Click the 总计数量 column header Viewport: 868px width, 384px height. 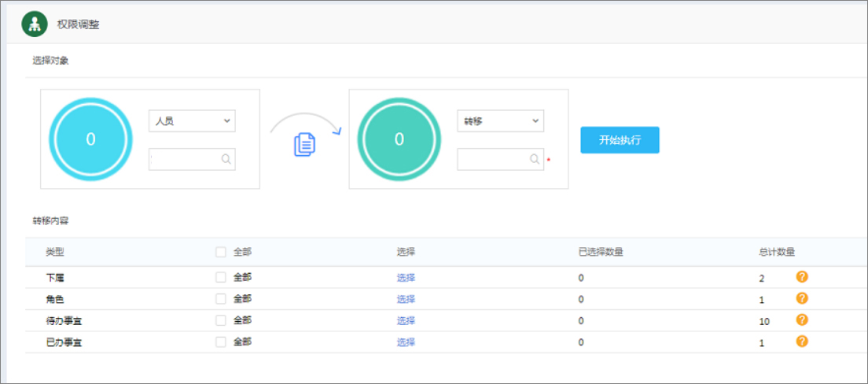[x=778, y=252]
